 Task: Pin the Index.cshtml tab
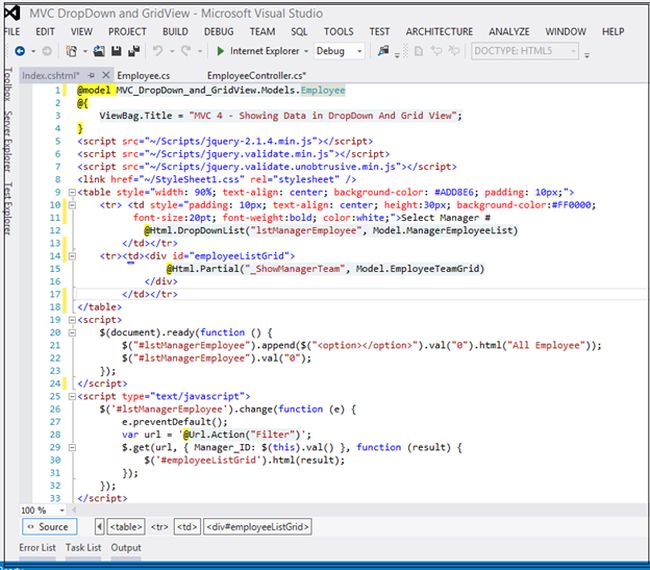point(92,75)
